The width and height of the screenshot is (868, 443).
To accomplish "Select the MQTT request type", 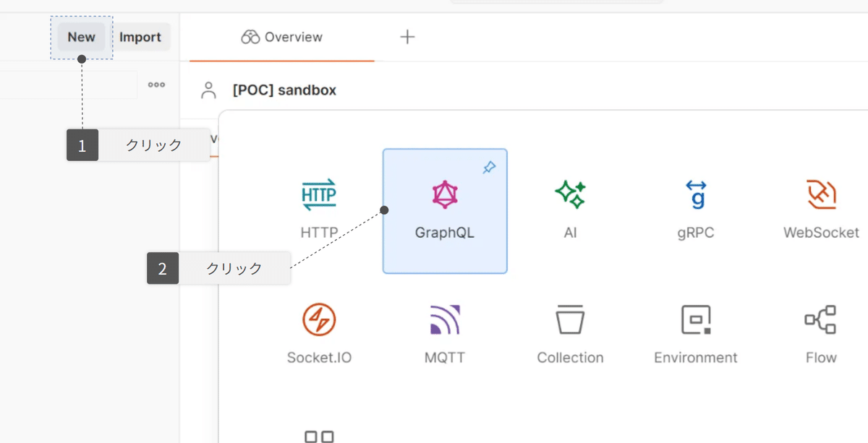I will tap(444, 334).
